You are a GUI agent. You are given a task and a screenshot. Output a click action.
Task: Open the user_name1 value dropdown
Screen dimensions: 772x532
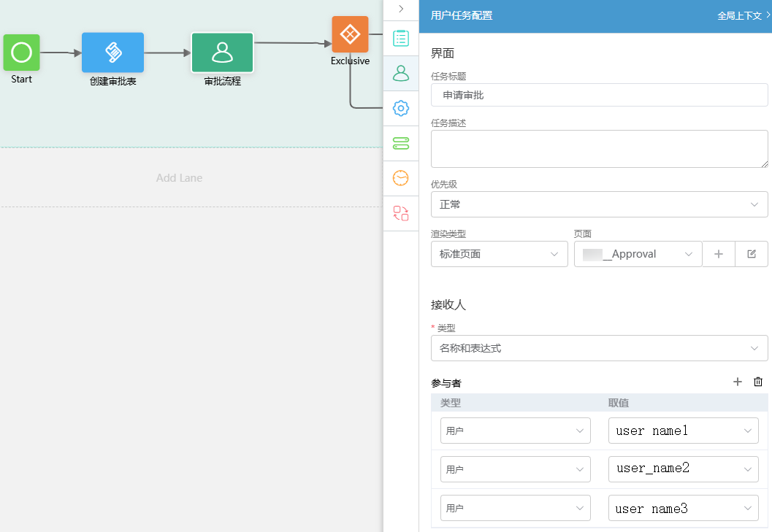684,431
